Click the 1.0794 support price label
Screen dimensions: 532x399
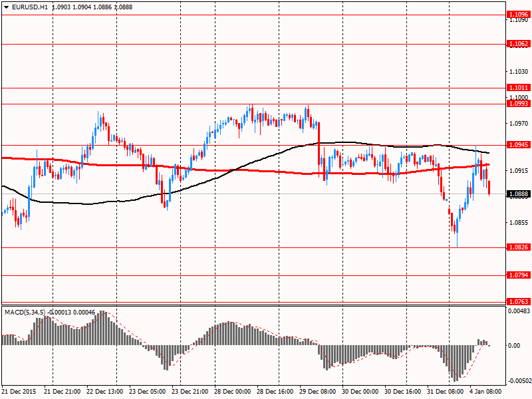click(x=517, y=275)
